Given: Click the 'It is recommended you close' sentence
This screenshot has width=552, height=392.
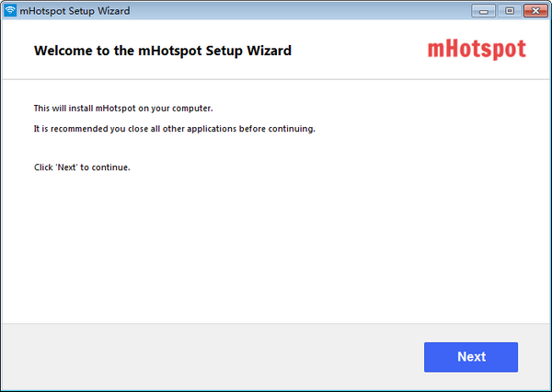Looking at the screenshot, I should 174,129.
